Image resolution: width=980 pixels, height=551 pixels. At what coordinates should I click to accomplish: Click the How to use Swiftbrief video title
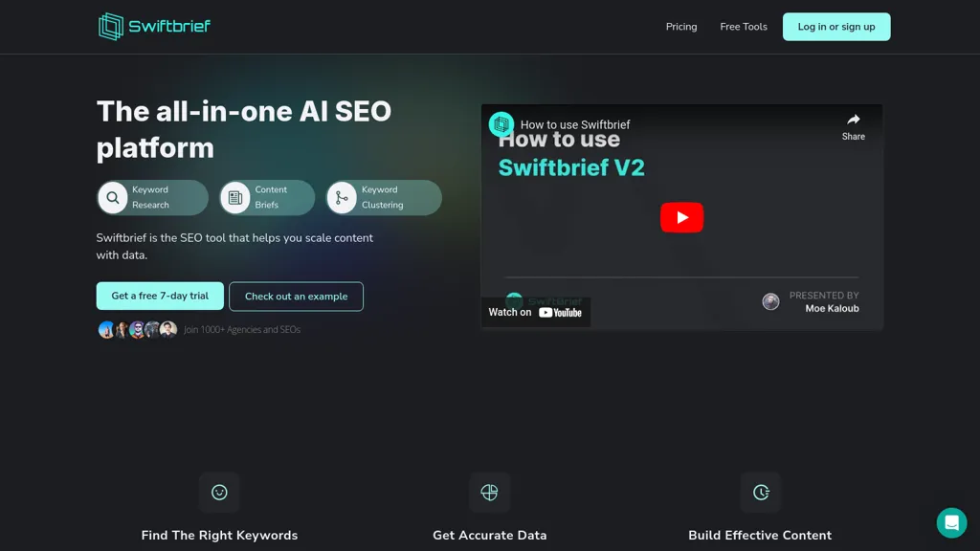pos(575,125)
